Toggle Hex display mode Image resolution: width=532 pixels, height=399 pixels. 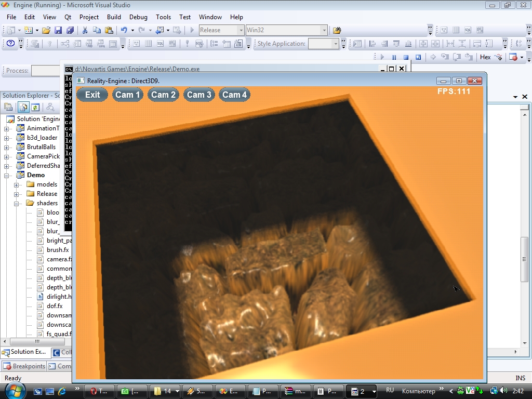tap(485, 57)
